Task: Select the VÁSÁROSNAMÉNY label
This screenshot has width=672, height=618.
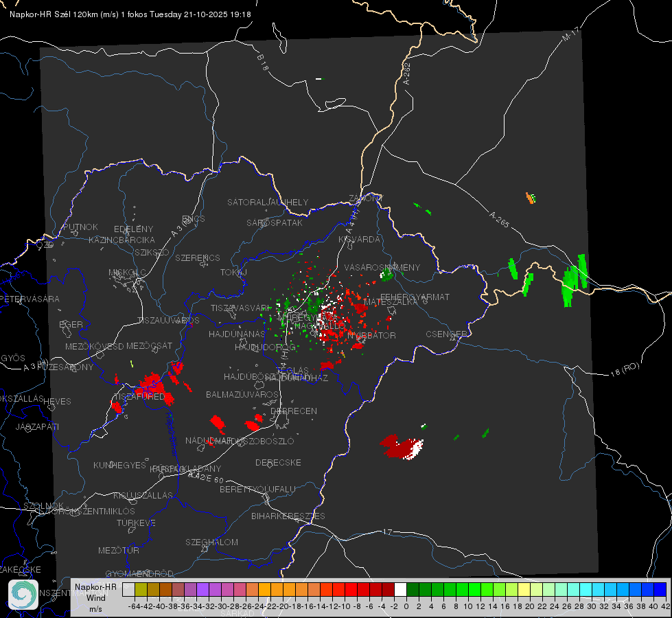Action: coord(382,267)
